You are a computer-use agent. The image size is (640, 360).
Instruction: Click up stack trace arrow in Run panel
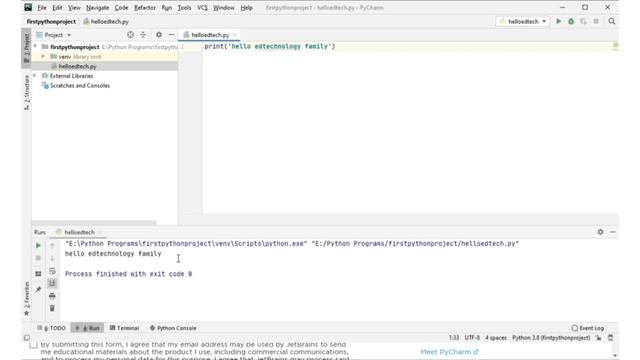[52, 245]
